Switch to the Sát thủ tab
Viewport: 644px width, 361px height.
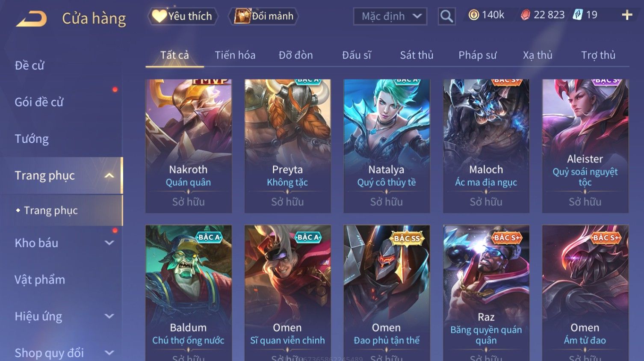click(x=417, y=55)
